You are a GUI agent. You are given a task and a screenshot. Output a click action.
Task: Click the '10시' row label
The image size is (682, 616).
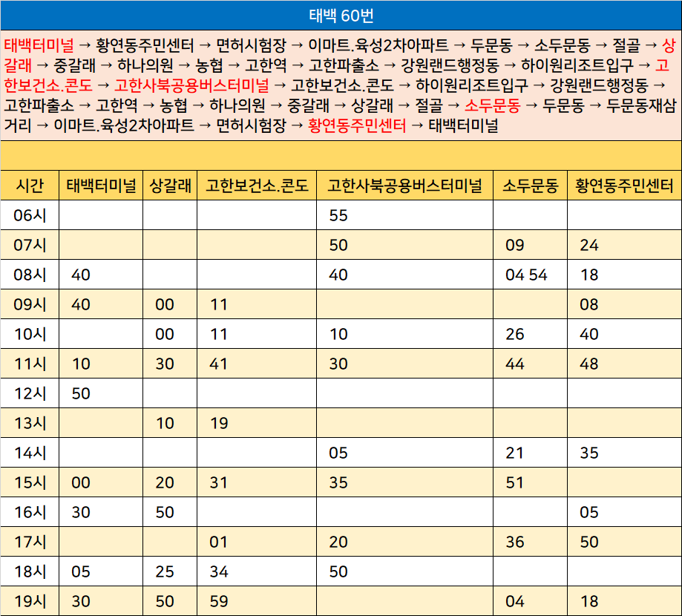click(x=30, y=334)
